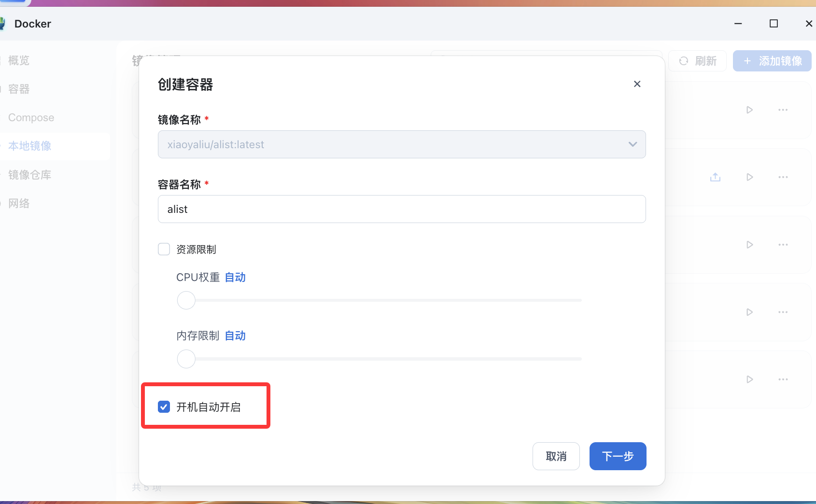Expand the 镜像名称 dropdown chevron
Viewport: 816px width, 504px height.
(x=633, y=144)
